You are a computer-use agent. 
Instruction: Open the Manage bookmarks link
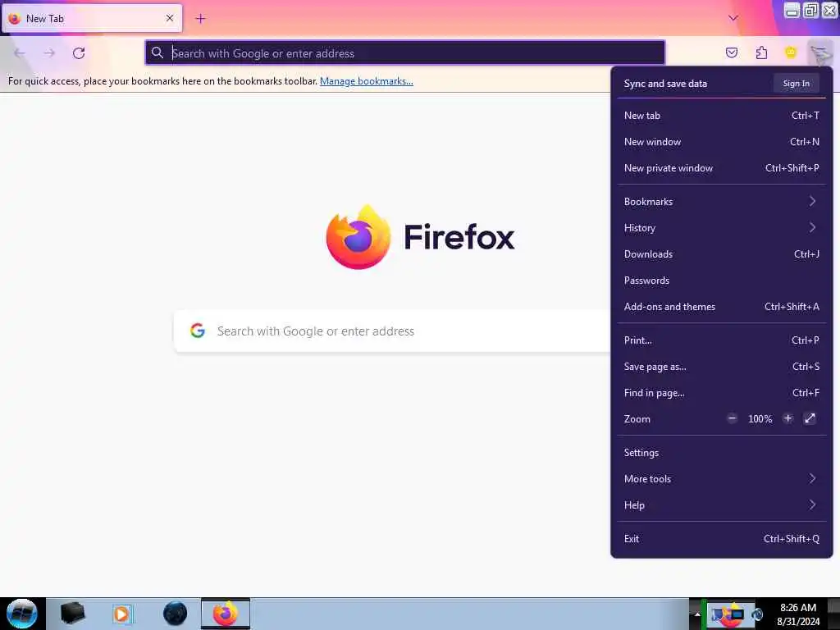(367, 81)
